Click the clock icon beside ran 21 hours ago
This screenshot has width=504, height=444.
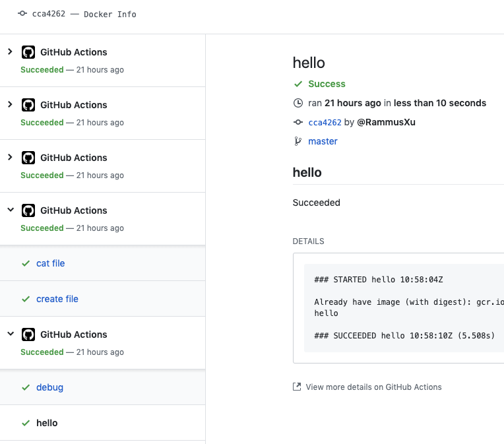[x=298, y=103]
